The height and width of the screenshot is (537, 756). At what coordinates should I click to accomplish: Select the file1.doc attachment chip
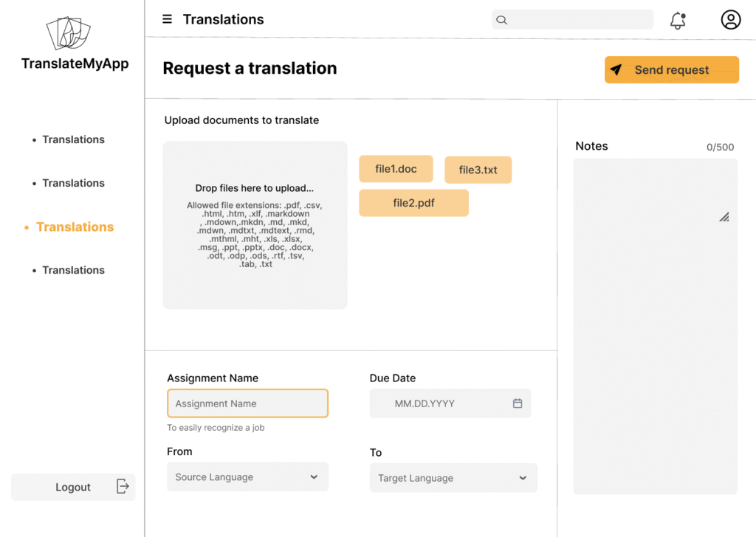(x=396, y=168)
